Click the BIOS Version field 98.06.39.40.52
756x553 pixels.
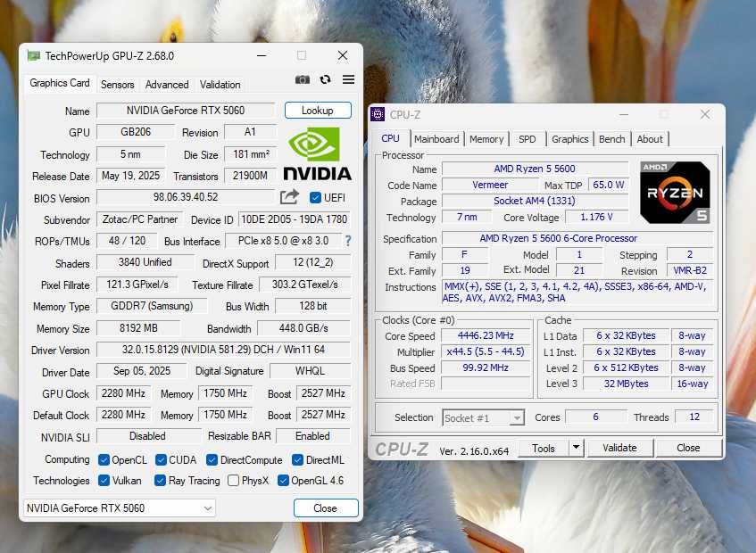(186, 197)
